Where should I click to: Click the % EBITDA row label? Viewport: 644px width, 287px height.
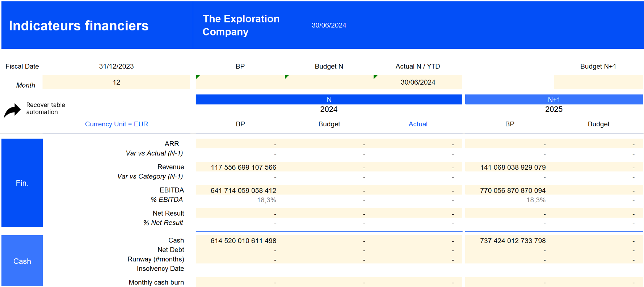[x=167, y=200]
